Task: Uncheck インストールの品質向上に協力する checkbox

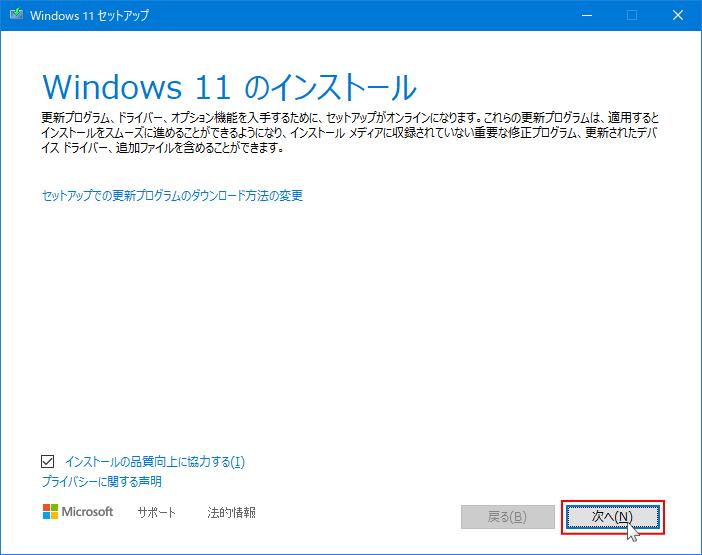Action: click(x=47, y=461)
